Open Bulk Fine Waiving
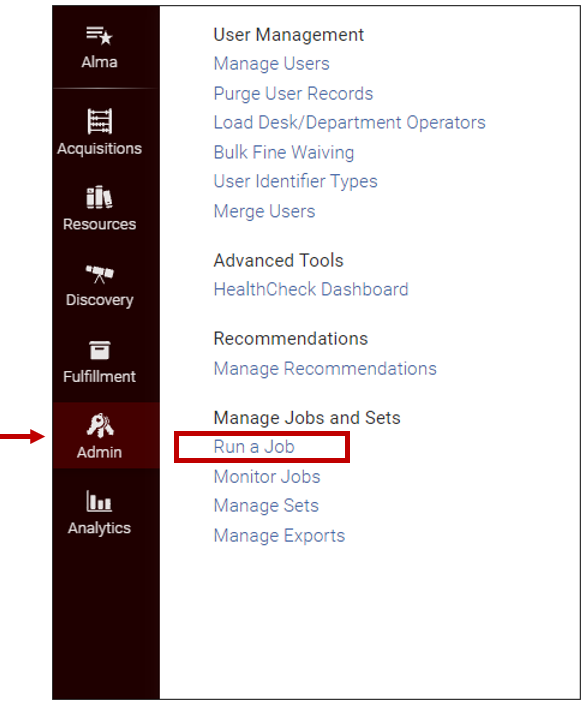Image resolution: width=585 pixels, height=703 pixels. tap(284, 152)
